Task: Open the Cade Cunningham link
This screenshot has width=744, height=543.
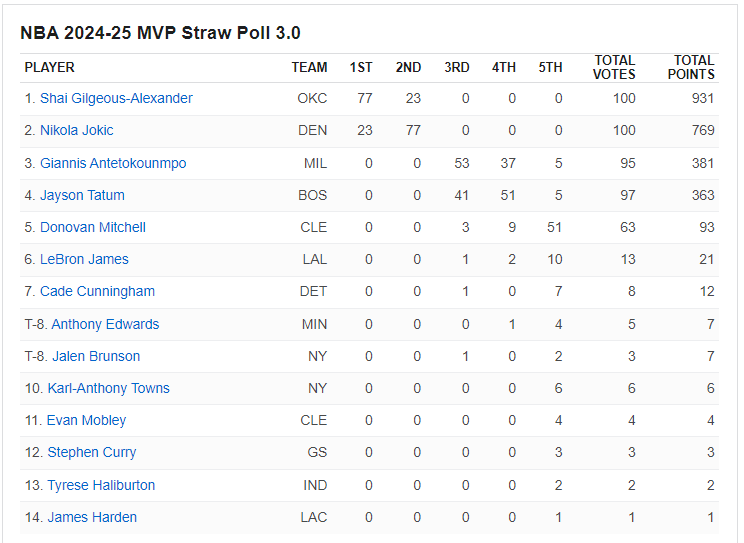Action: (x=97, y=291)
